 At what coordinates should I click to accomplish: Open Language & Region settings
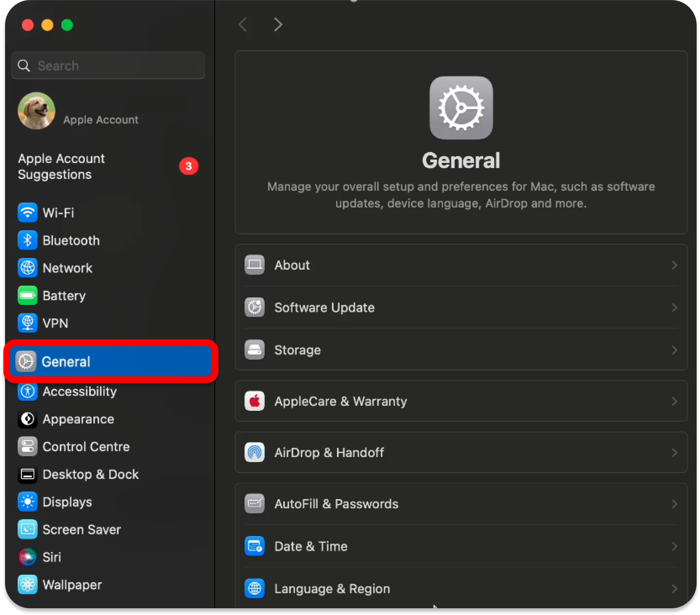click(332, 589)
